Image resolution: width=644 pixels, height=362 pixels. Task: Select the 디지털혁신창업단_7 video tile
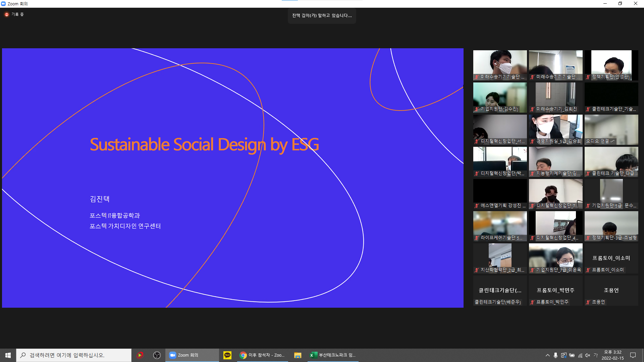tap(555, 194)
